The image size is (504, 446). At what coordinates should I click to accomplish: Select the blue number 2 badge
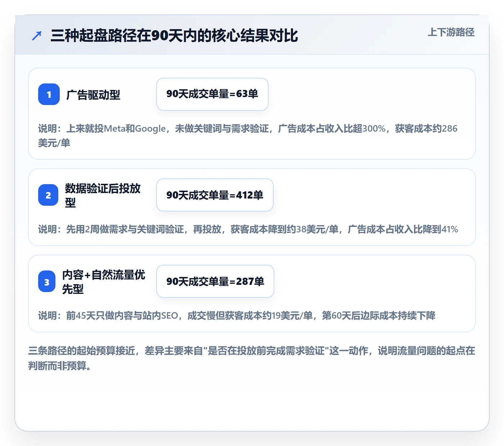48,195
